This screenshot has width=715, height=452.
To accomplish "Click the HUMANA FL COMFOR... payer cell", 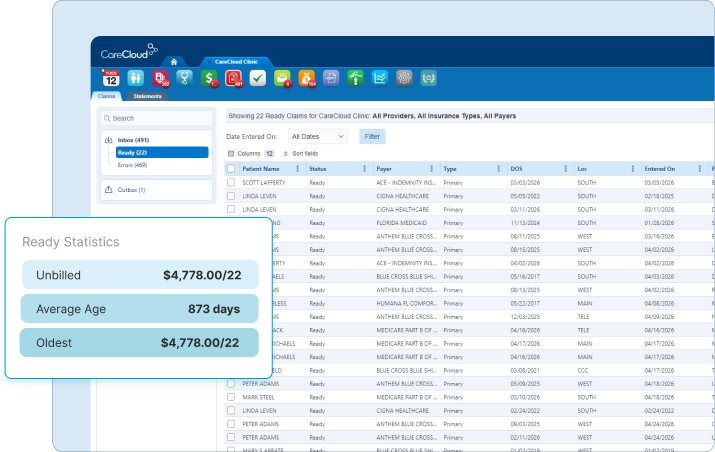I will 406,303.
